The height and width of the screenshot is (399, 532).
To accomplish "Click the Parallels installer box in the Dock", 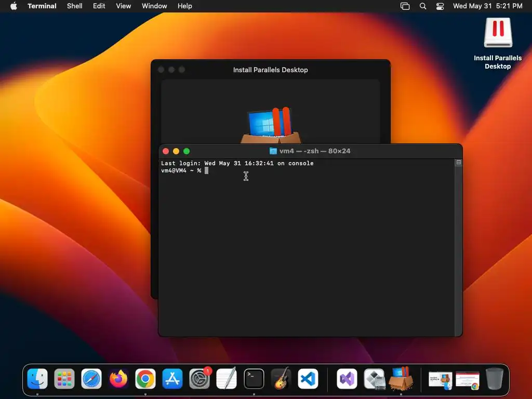I will [401, 378].
